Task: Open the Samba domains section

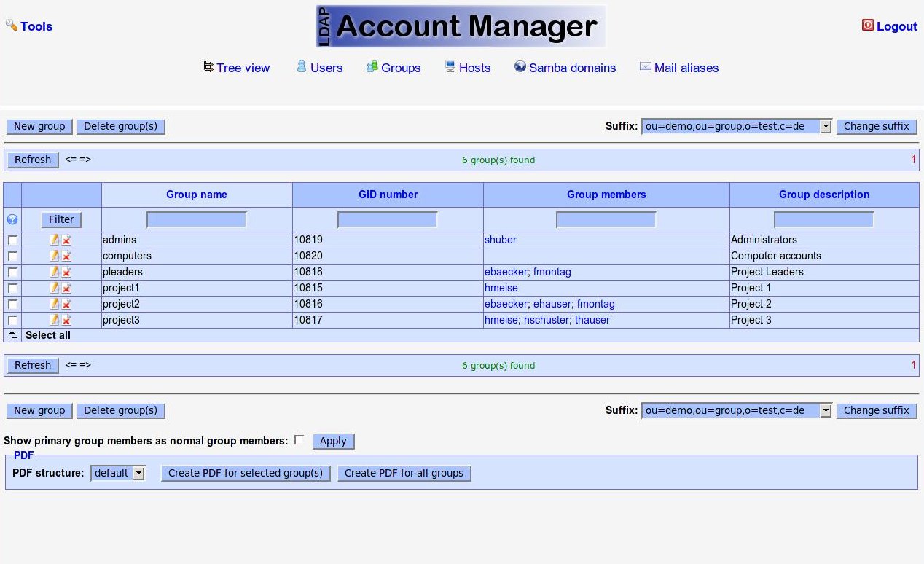Action: point(572,68)
